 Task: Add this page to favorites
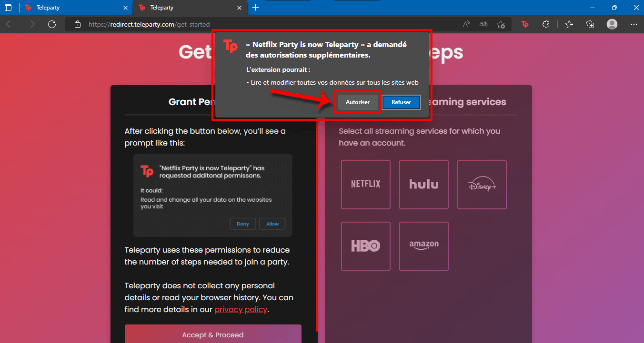501,24
